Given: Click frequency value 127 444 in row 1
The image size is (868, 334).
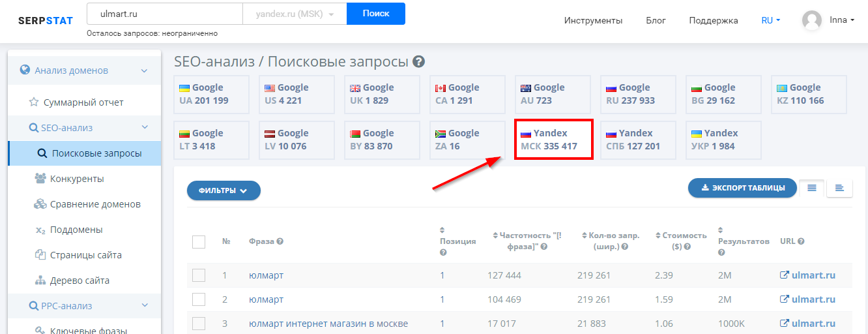Looking at the screenshot, I should coord(504,275).
